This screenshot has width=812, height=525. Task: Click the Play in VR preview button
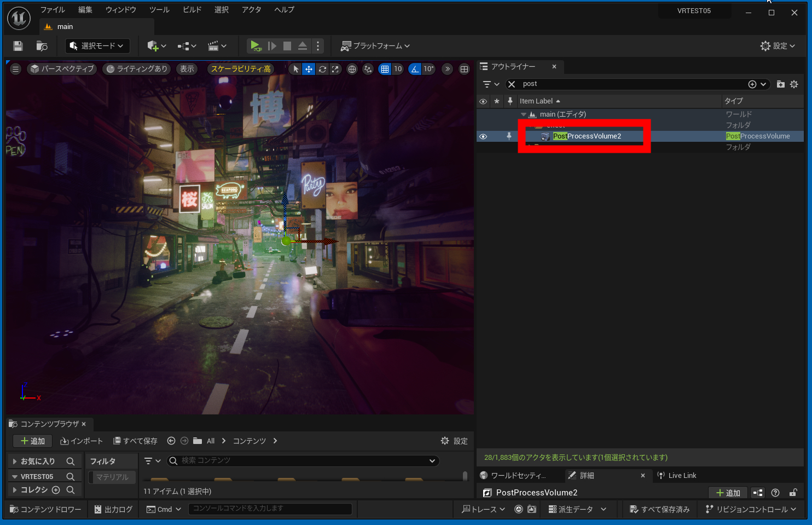255,46
